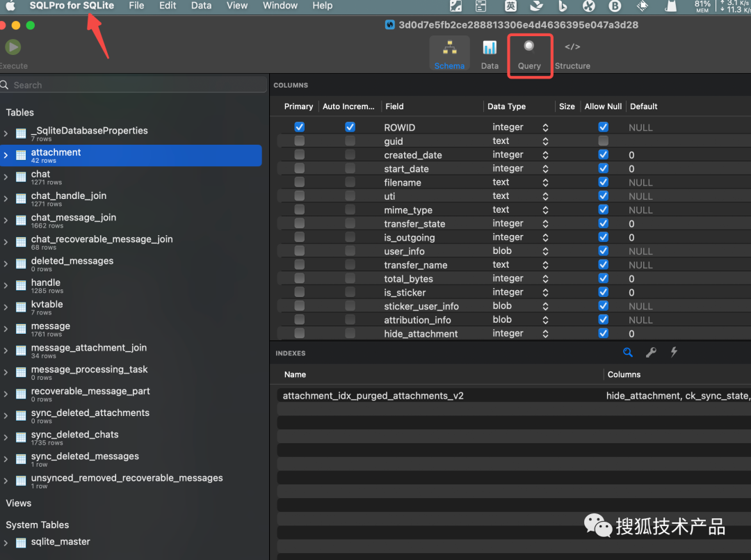Open the Window menu
Viewport: 751px width, 560px height.
[280, 6]
